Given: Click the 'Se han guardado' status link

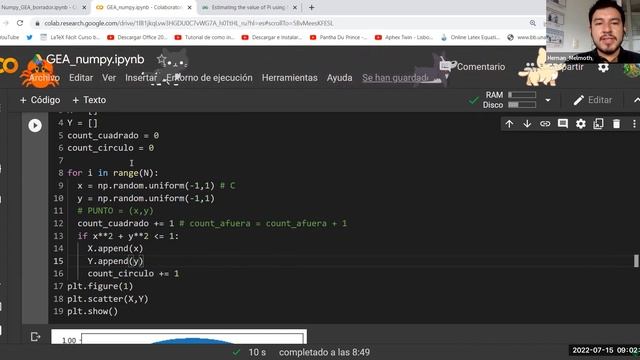Looking at the screenshot, I should point(395,78).
